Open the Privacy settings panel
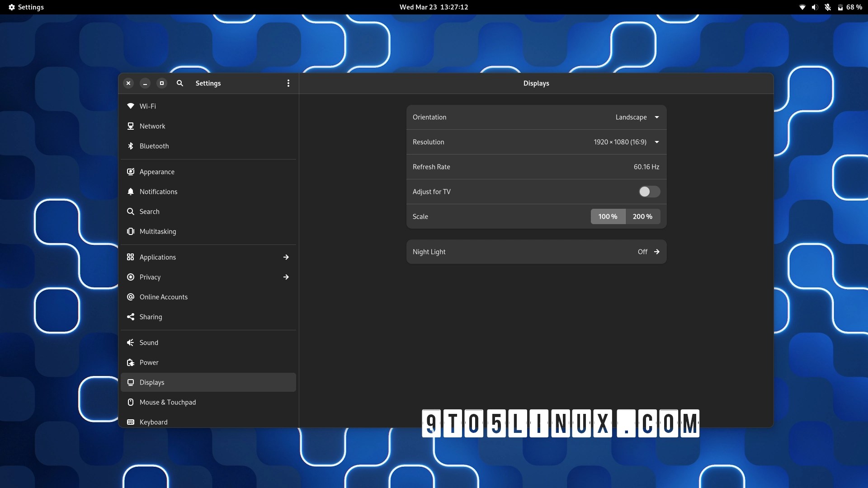The height and width of the screenshot is (488, 868). (x=150, y=277)
